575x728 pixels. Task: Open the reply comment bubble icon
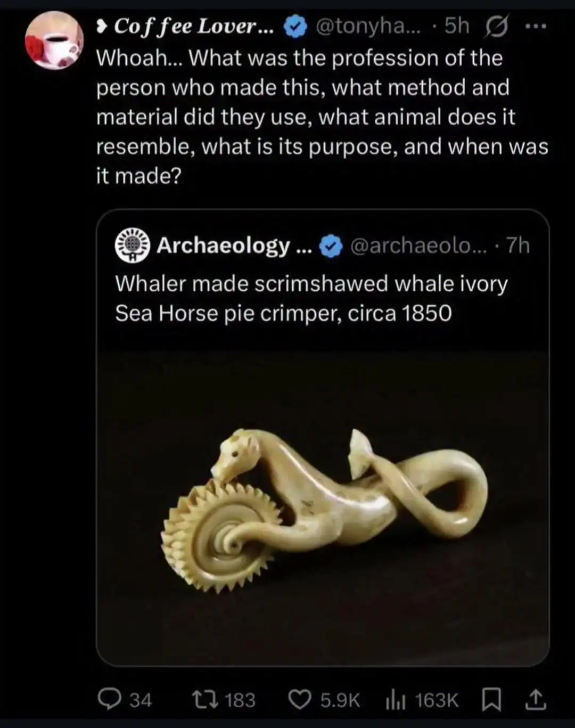tap(110, 699)
